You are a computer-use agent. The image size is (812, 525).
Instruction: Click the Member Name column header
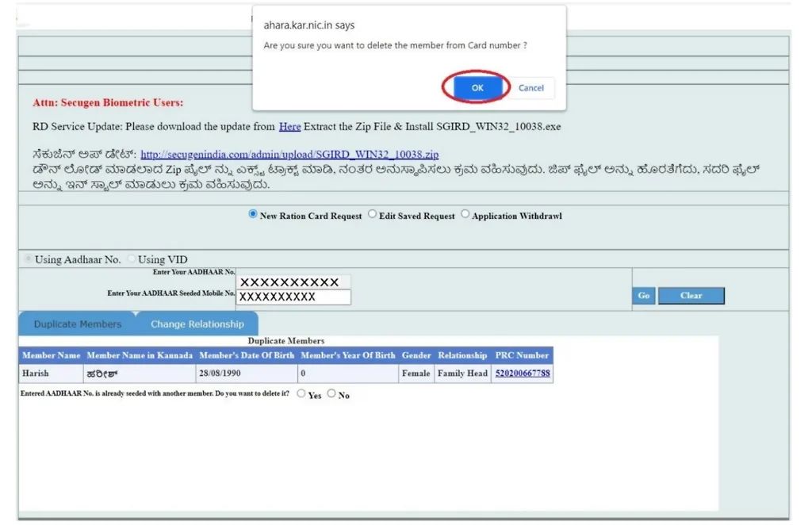(x=52, y=355)
